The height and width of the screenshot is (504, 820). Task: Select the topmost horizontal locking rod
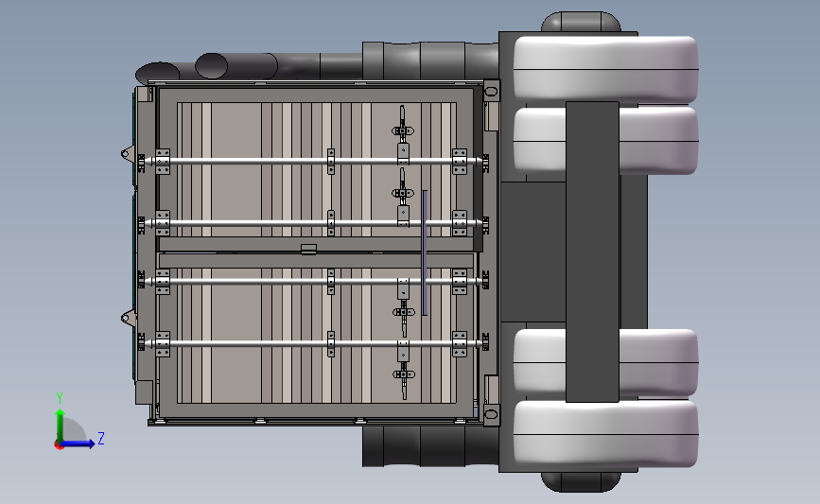pos(314,161)
